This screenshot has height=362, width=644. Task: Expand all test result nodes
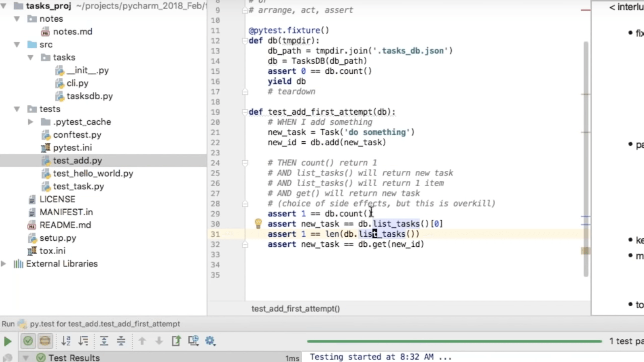[104, 341]
